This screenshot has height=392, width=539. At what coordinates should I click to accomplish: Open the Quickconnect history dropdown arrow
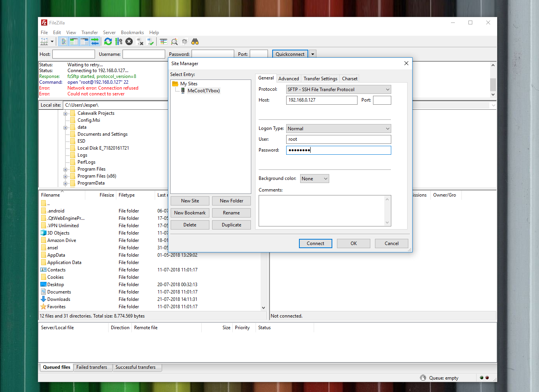pos(313,54)
